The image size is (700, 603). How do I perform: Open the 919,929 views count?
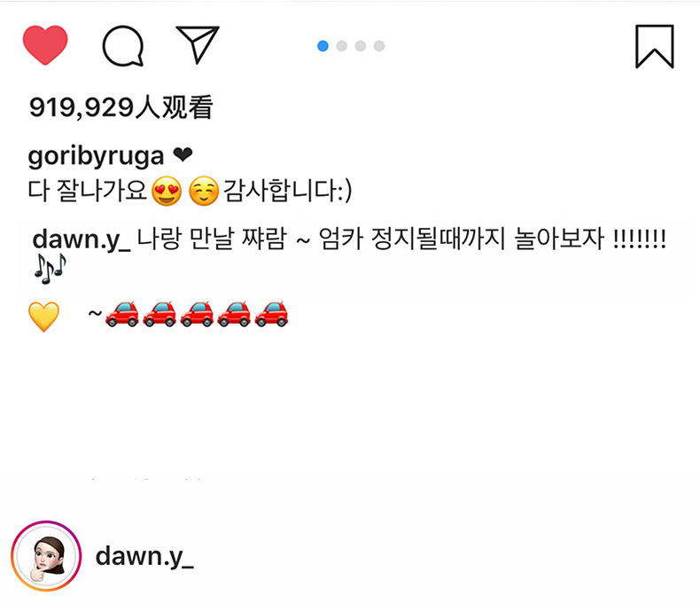(x=121, y=107)
